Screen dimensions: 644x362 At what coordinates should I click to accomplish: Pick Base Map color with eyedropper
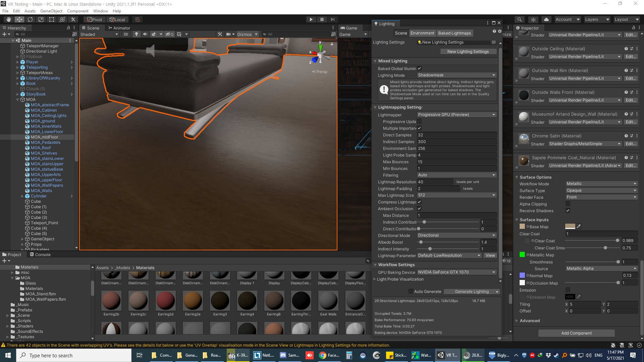pyautogui.click(x=579, y=226)
